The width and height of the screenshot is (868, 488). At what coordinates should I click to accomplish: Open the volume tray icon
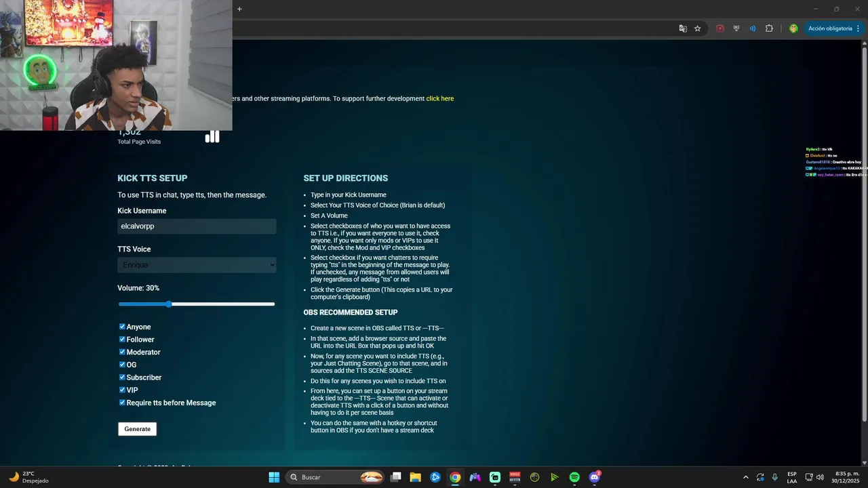click(x=820, y=477)
